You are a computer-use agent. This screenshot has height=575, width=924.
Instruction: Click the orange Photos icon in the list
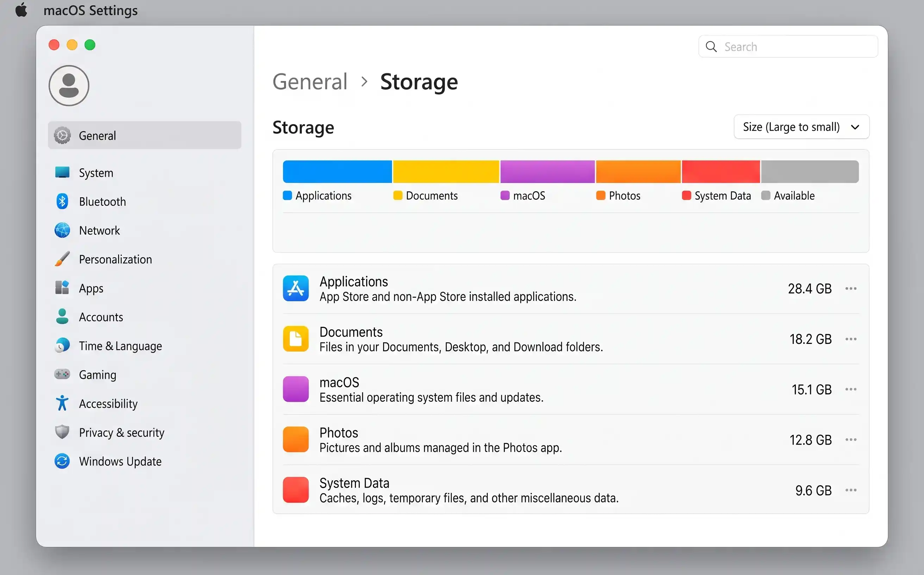(296, 439)
